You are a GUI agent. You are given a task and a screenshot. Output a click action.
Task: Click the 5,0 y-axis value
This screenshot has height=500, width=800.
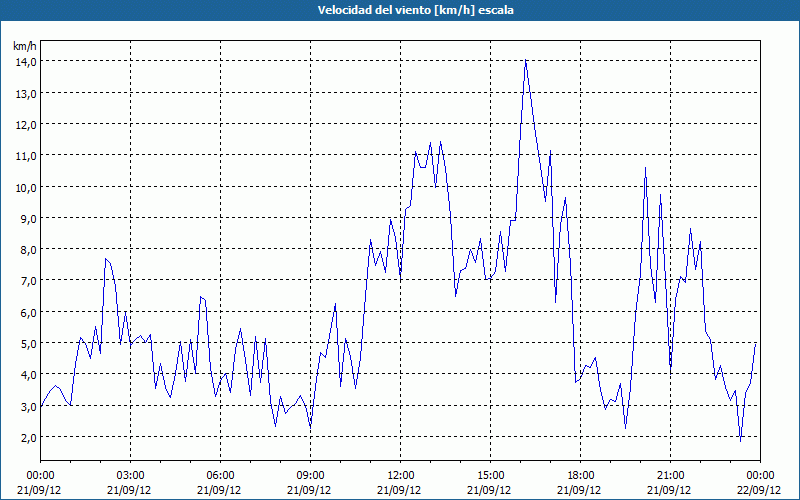29,343
